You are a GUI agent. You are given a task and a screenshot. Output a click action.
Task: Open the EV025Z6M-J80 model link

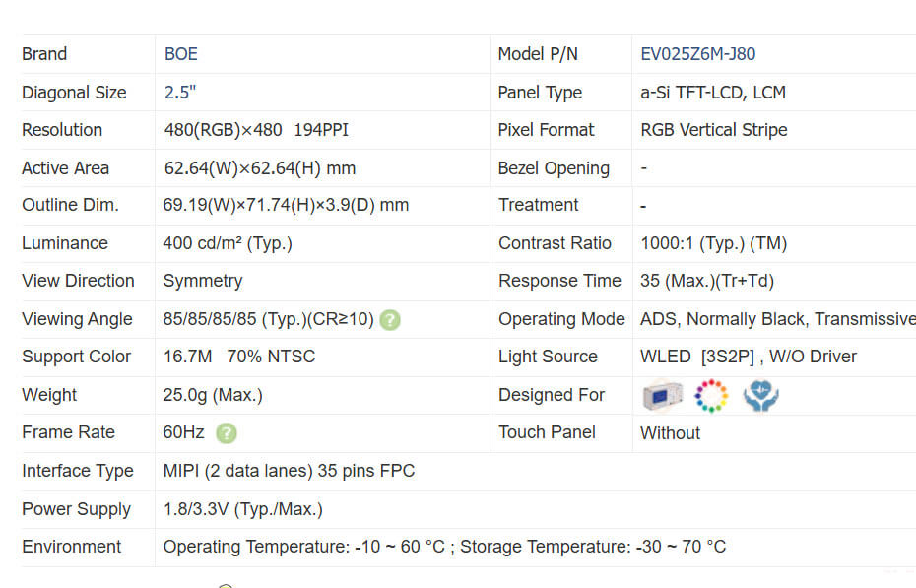coord(697,54)
